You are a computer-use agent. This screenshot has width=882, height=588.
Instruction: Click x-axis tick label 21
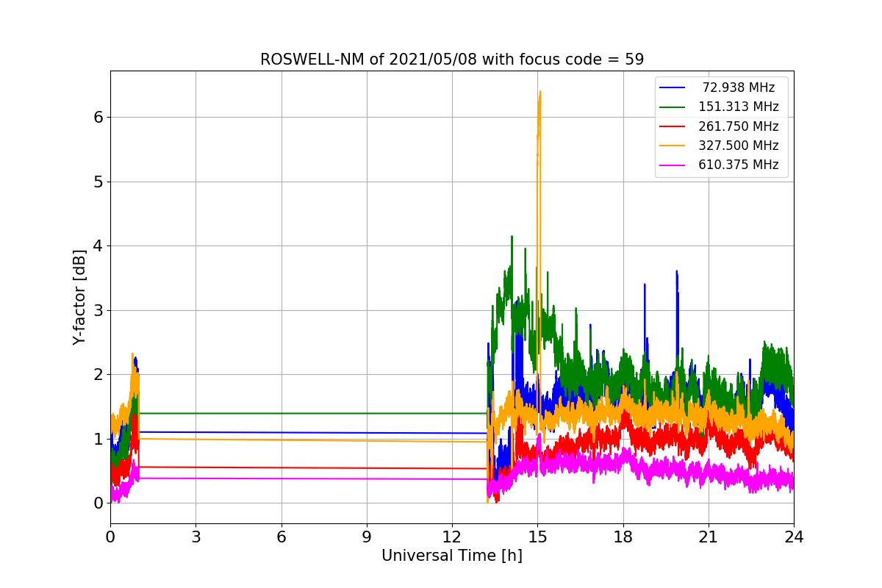click(709, 537)
